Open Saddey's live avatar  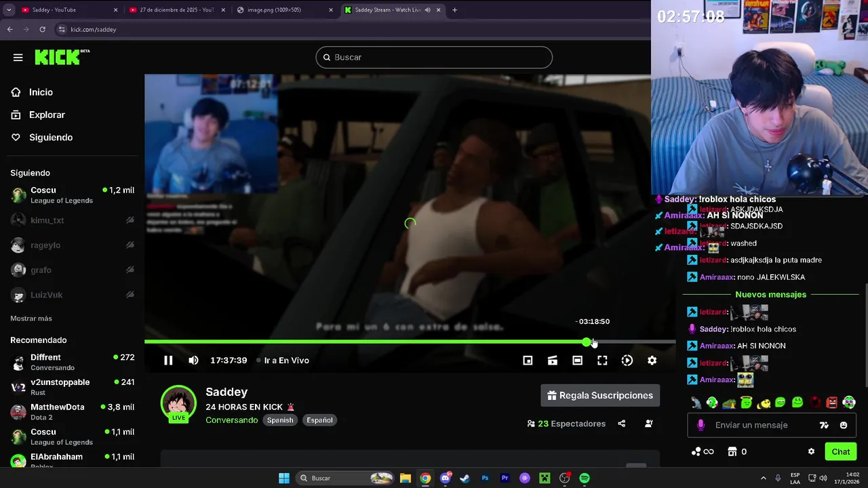(178, 404)
